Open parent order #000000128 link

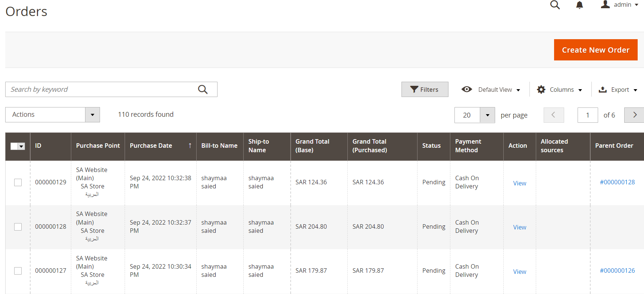617,182
